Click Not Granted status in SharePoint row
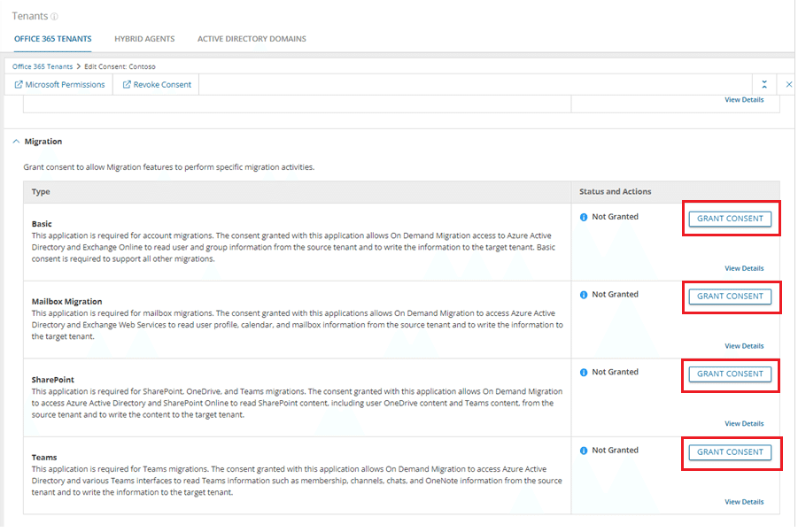 pyautogui.click(x=615, y=373)
